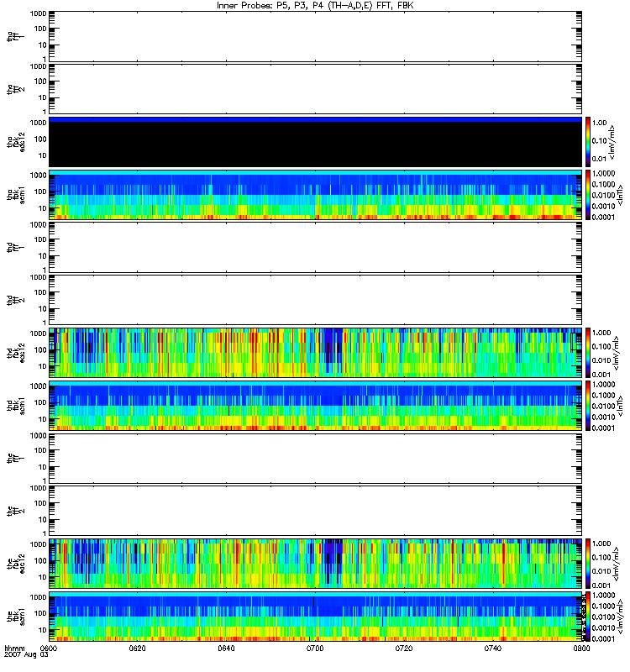The height and width of the screenshot is (672, 630).
Task: Click the blue top band of tha fbk edc12 panel
Action: click(x=315, y=119)
